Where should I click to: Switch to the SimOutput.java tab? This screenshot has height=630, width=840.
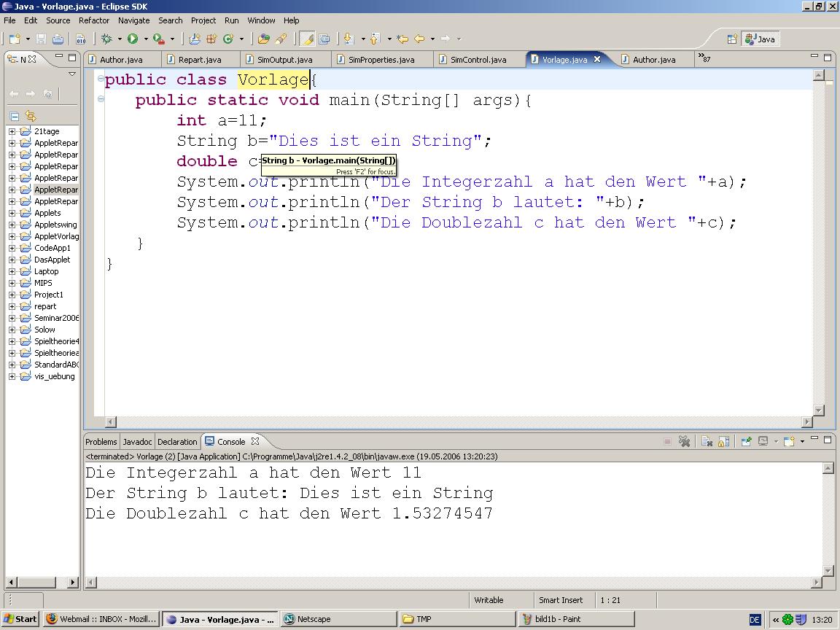click(x=284, y=60)
